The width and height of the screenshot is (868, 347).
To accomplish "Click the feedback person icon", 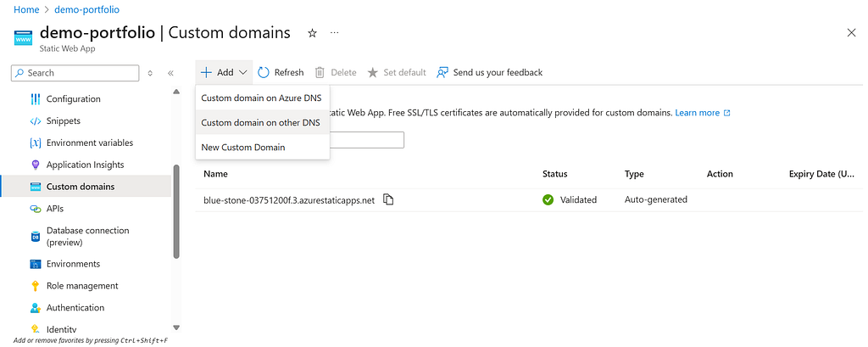I will coord(442,72).
